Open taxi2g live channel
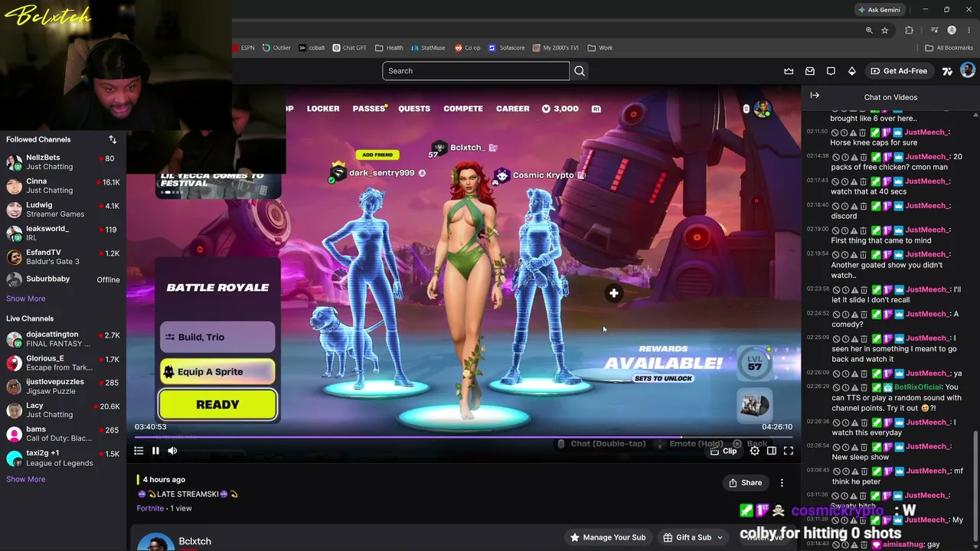This screenshot has height=551, width=980. [63, 458]
